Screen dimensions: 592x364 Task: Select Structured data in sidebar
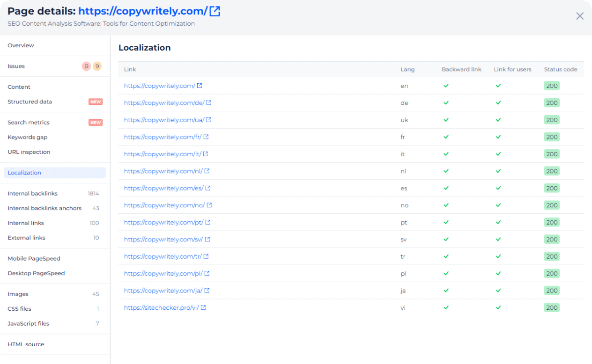coord(30,102)
